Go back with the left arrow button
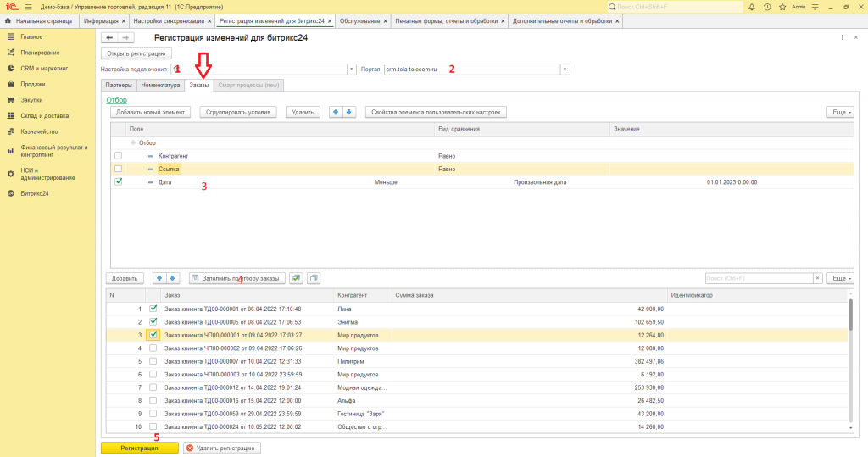Image resolution: width=868 pixels, height=457 pixels. click(109, 37)
